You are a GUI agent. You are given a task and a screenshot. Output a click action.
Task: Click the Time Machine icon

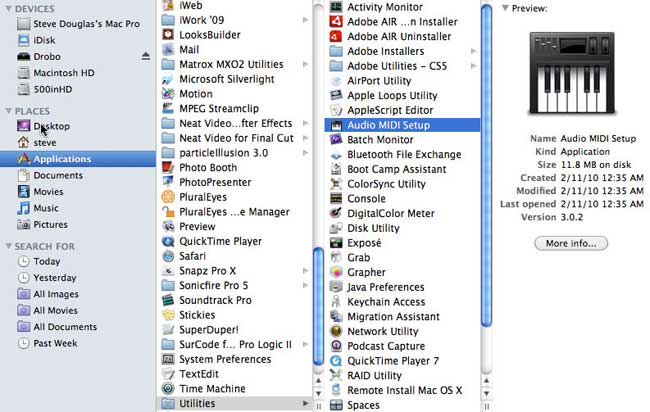168,388
